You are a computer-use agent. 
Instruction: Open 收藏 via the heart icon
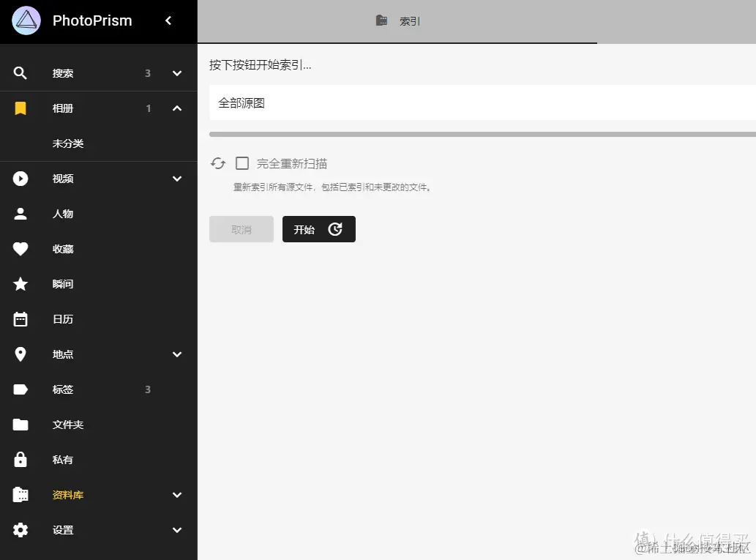point(20,248)
